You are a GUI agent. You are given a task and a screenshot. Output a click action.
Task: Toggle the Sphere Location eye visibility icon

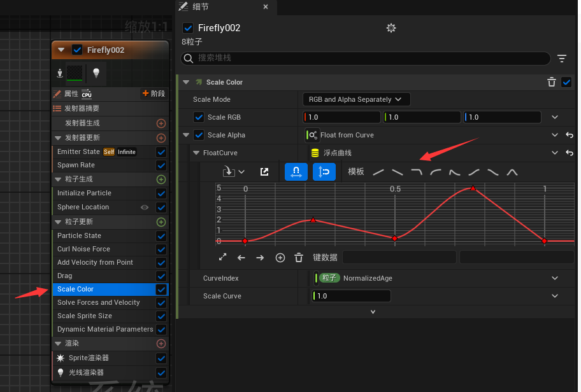(145, 207)
